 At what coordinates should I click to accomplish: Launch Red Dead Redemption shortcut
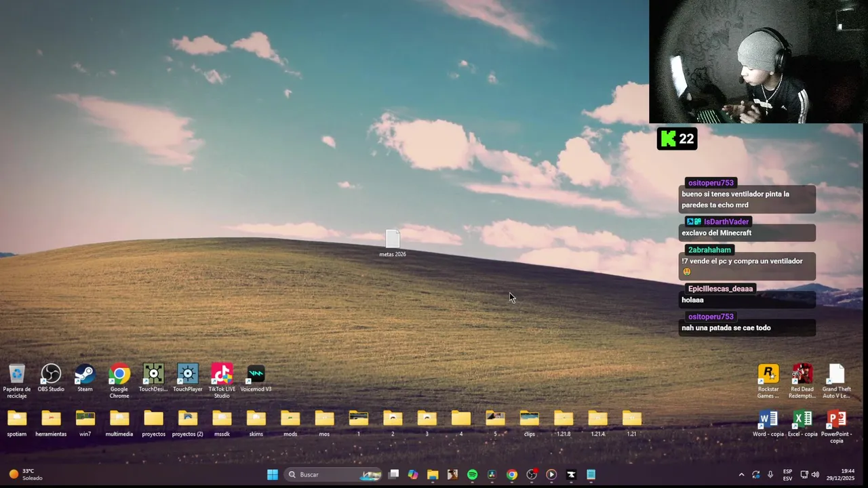pyautogui.click(x=802, y=381)
